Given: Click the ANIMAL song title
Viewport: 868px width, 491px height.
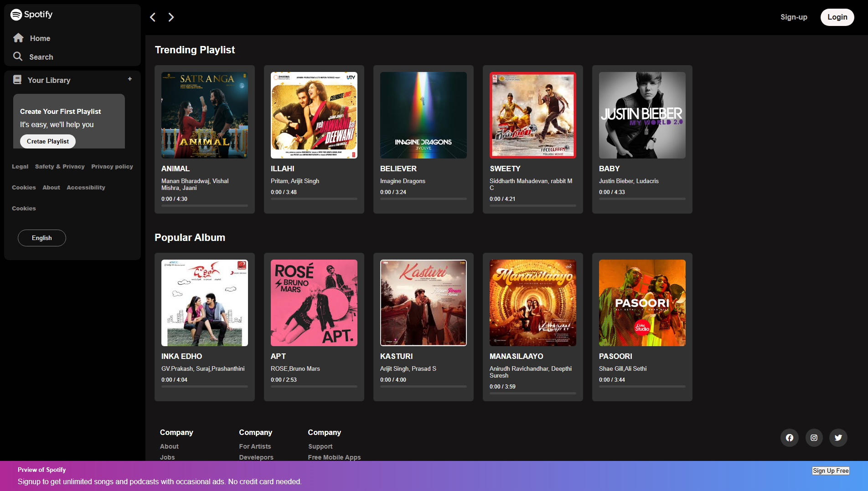Looking at the screenshot, I should pyautogui.click(x=176, y=169).
